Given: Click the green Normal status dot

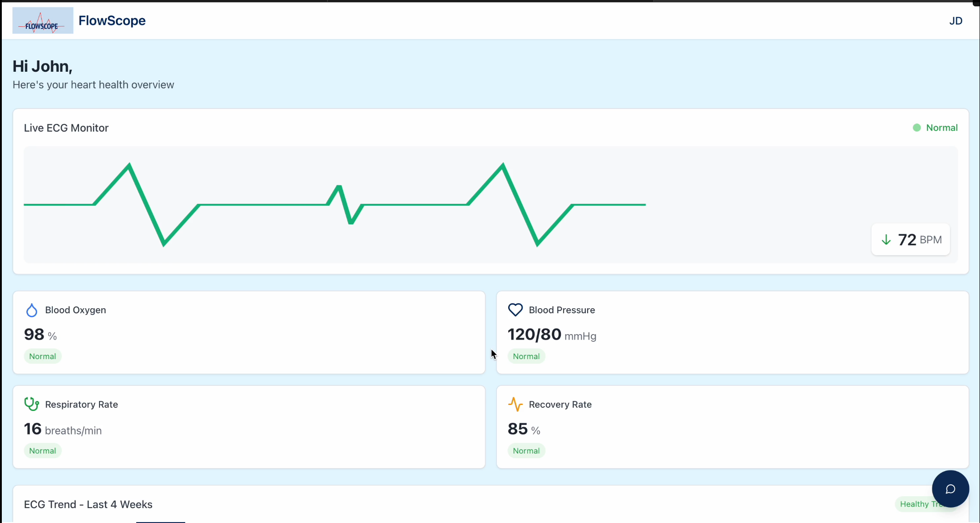Looking at the screenshot, I should tap(916, 128).
